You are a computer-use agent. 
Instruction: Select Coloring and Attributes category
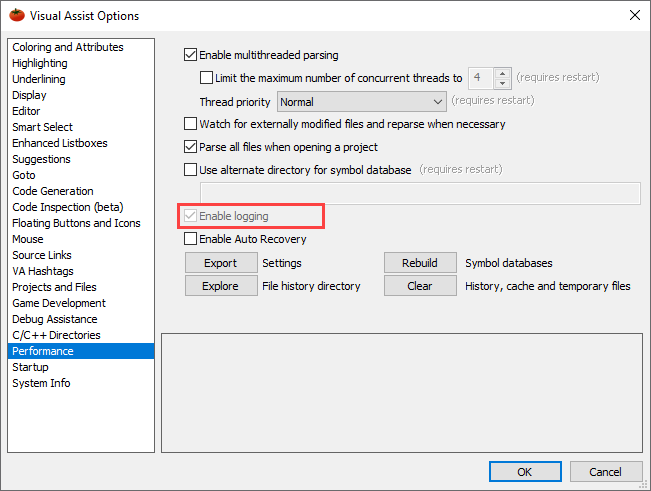pos(68,47)
